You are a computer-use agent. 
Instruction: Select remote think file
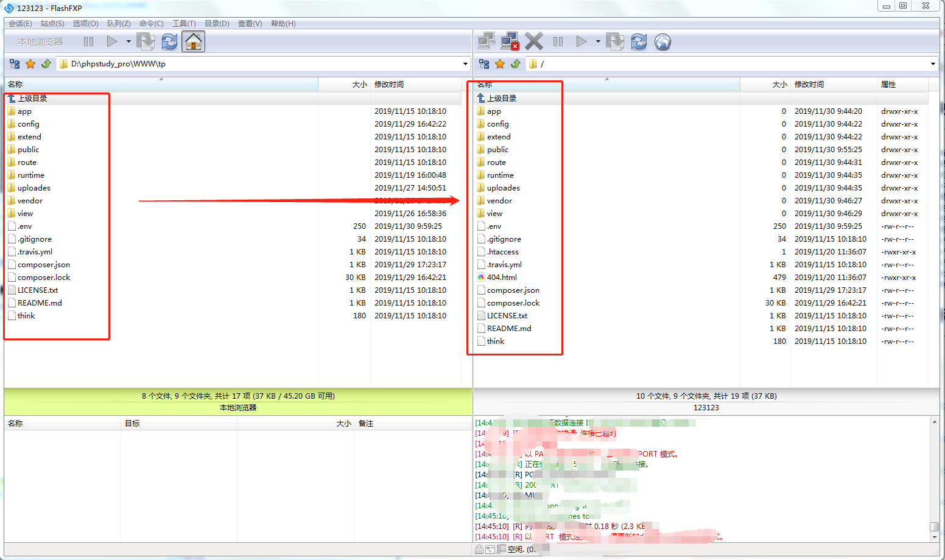[x=496, y=341]
